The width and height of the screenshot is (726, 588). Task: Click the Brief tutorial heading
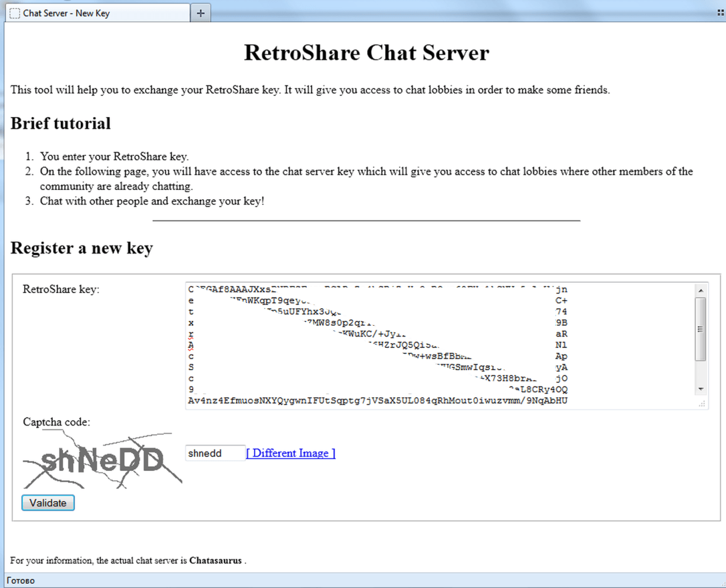pyautogui.click(x=60, y=124)
